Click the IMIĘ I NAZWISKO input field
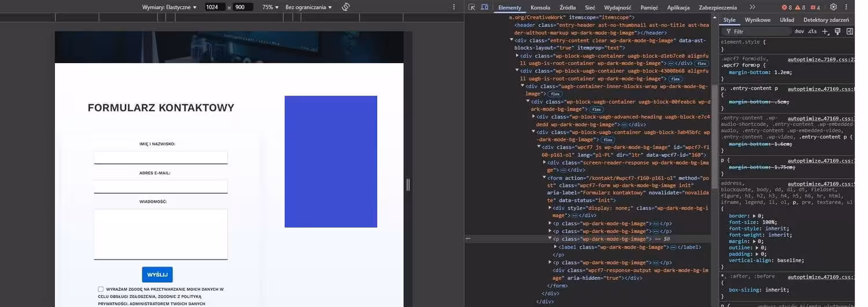Viewport: 868px width, 307px height. point(161,158)
